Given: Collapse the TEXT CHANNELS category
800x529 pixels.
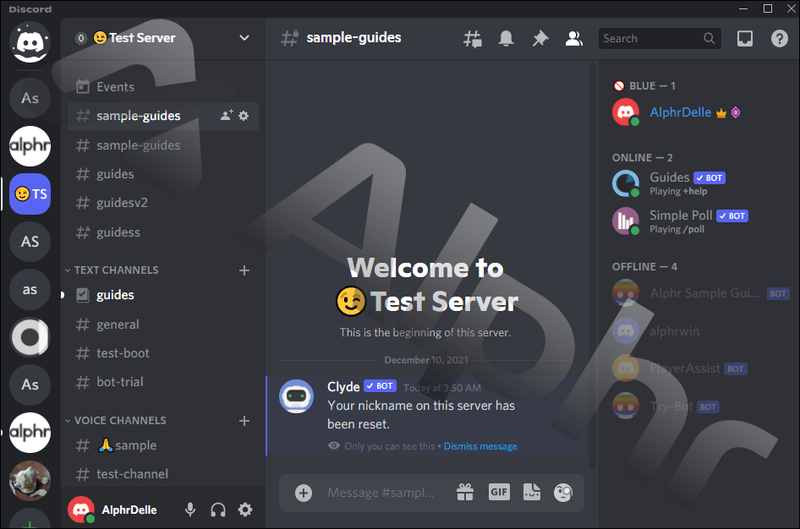Looking at the screenshot, I should [x=112, y=270].
